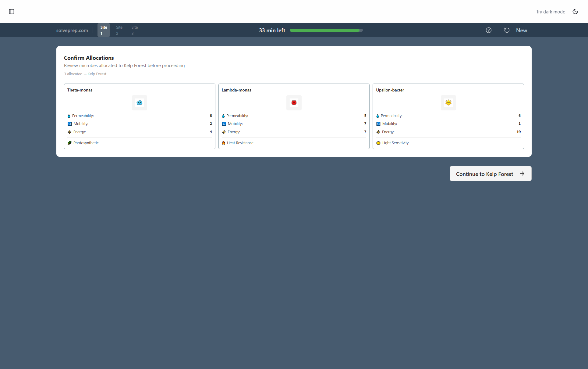Click the New button
Screen dimensions: 588x369
(x=522, y=30)
